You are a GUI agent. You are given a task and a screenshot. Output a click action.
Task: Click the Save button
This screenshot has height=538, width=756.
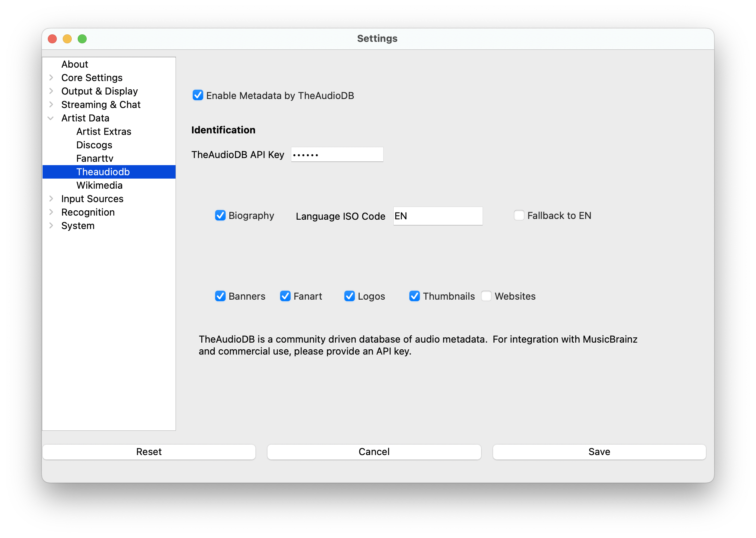tap(599, 452)
